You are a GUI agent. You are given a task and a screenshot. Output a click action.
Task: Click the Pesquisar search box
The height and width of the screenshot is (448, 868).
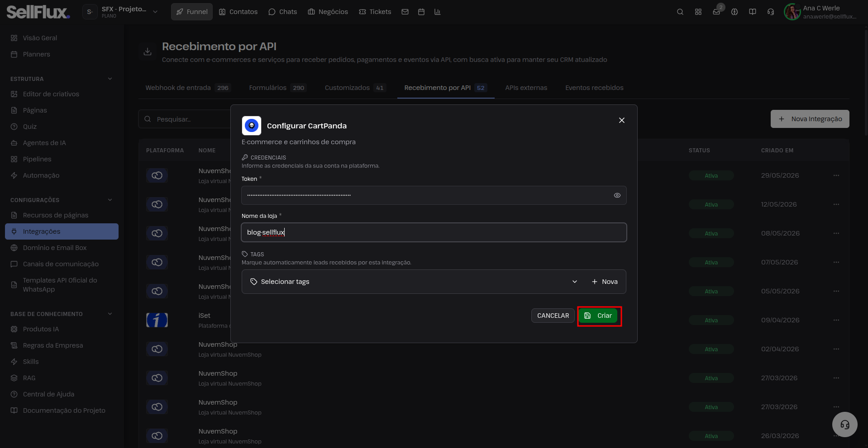[x=185, y=119]
